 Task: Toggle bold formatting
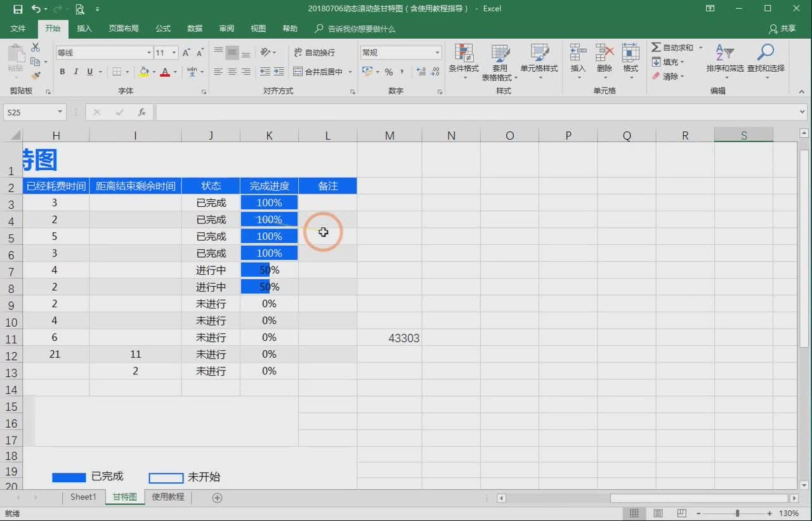point(62,72)
